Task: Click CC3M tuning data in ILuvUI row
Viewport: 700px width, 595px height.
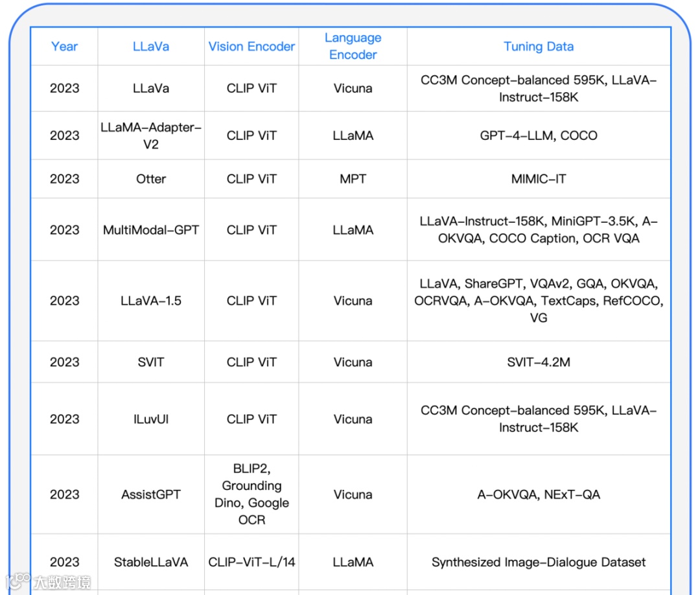Action: tap(539, 419)
